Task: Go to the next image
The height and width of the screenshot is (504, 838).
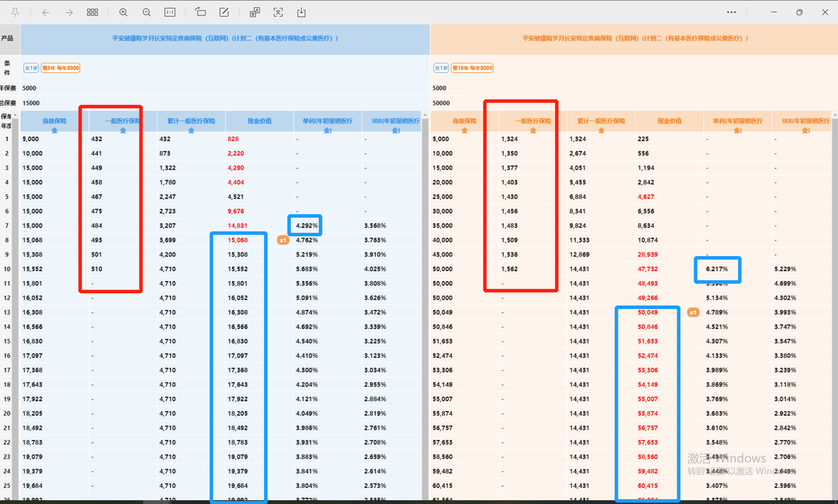Action: click(69, 13)
